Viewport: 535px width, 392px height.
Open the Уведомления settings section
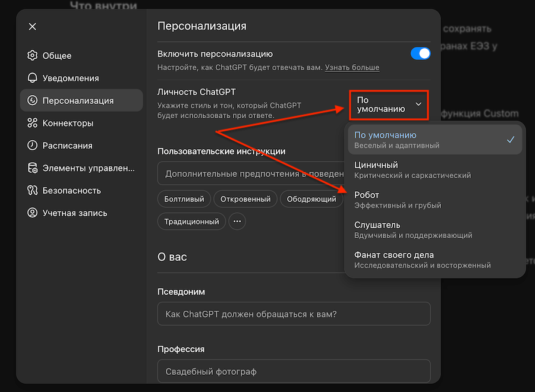coord(81,78)
